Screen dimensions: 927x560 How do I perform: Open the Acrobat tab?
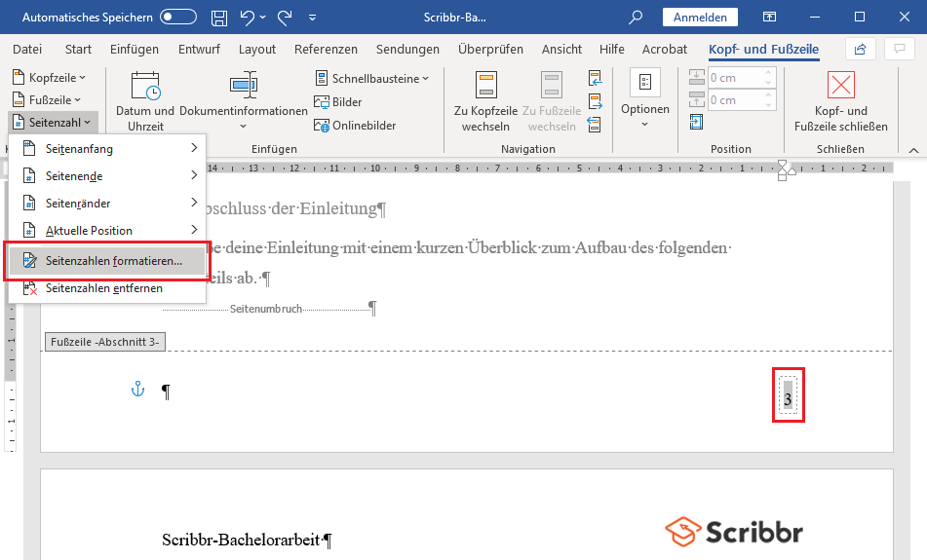click(665, 49)
